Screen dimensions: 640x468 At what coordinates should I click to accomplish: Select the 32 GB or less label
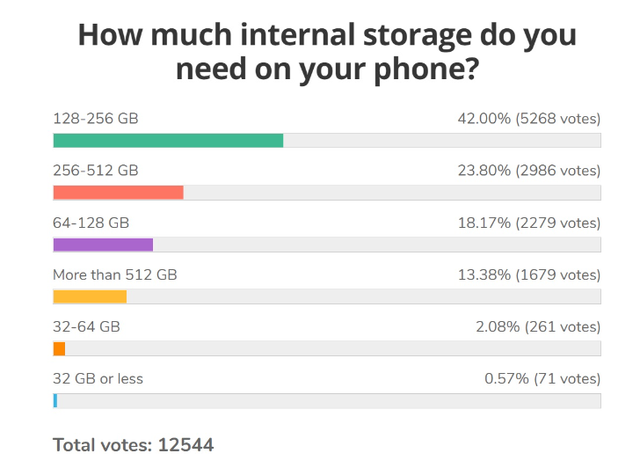tap(98, 379)
